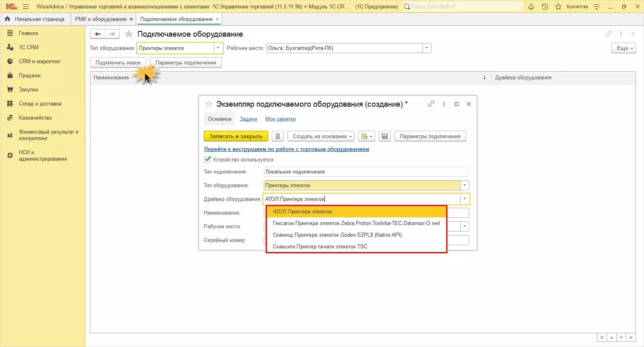
Task: Select Продажи in the sidebar menu
Action: tap(30, 76)
